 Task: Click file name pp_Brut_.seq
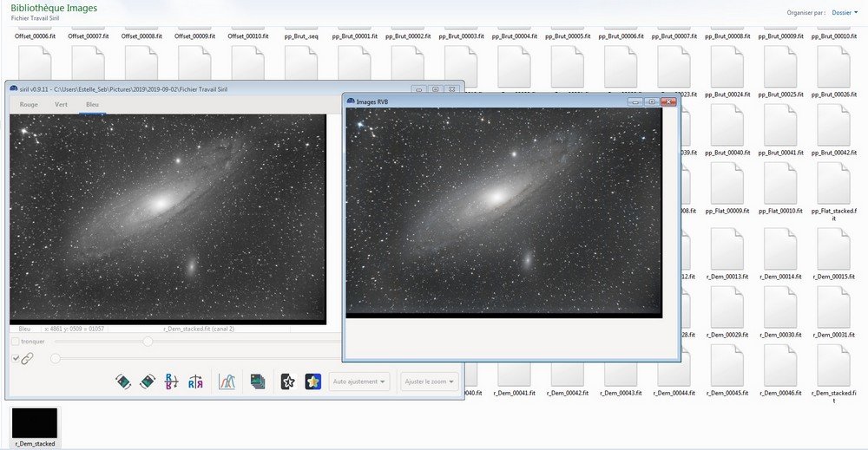coord(301,36)
